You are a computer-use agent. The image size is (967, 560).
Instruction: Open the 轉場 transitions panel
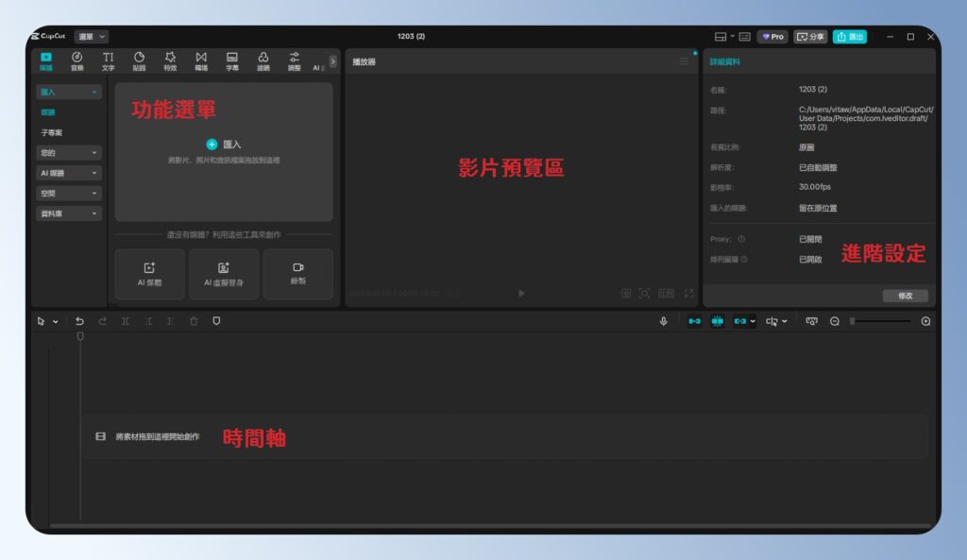(200, 61)
